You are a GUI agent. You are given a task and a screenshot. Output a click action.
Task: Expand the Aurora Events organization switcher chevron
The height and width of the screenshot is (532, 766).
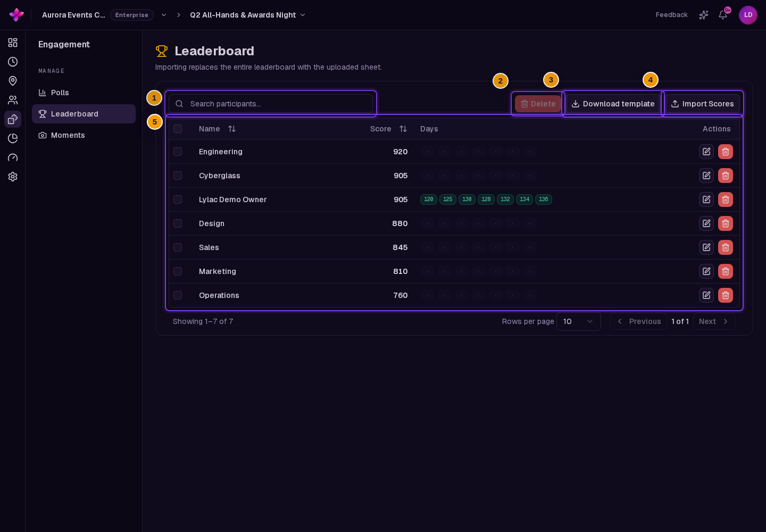164,15
